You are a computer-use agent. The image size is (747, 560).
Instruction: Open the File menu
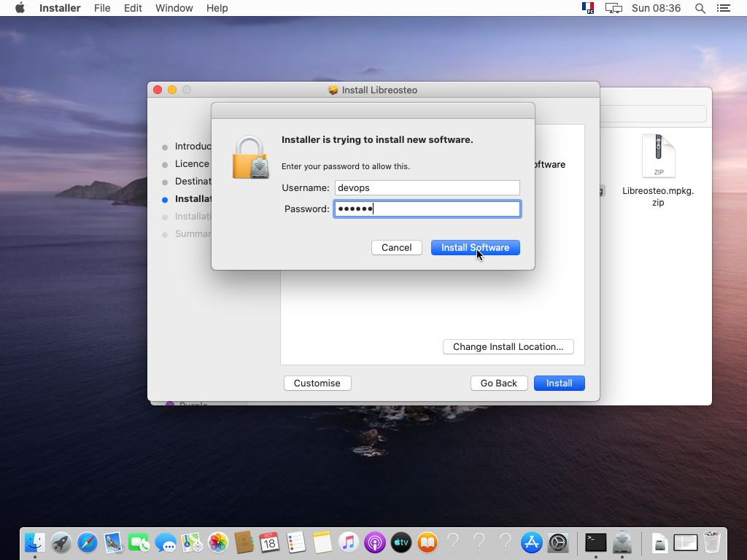point(102,8)
